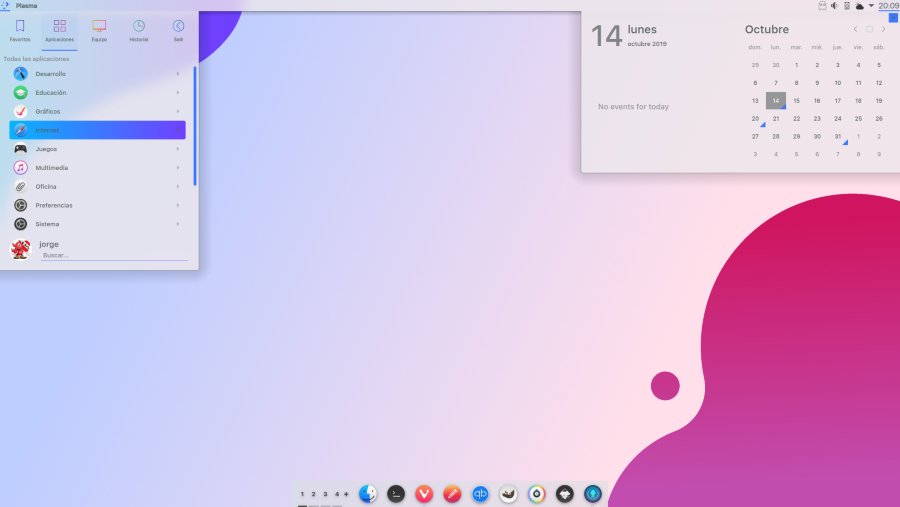The width and height of the screenshot is (900, 507).
Task: Switch to virtual desktop 3 in pager
Action: [325, 494]
